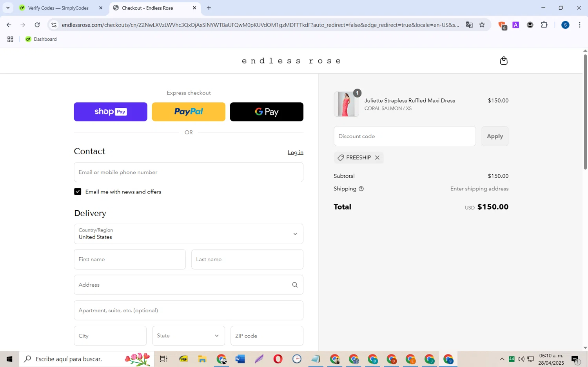Screen dimensions: 588x367
Task: Open the Windows Start menu
Action: click(9, 359)
